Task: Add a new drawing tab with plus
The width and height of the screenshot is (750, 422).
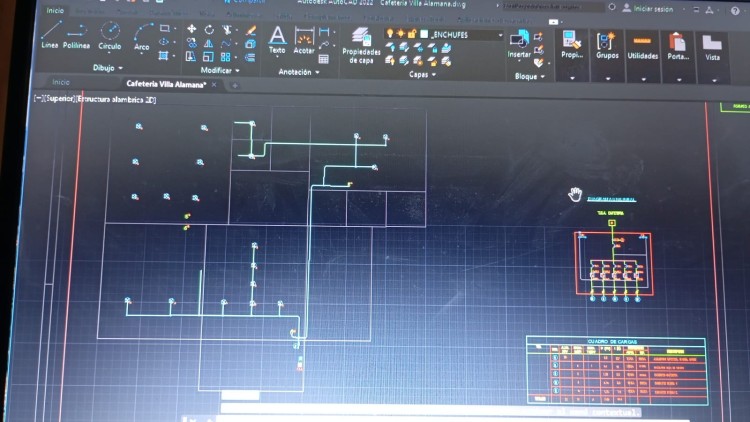Action: [235, 86]
